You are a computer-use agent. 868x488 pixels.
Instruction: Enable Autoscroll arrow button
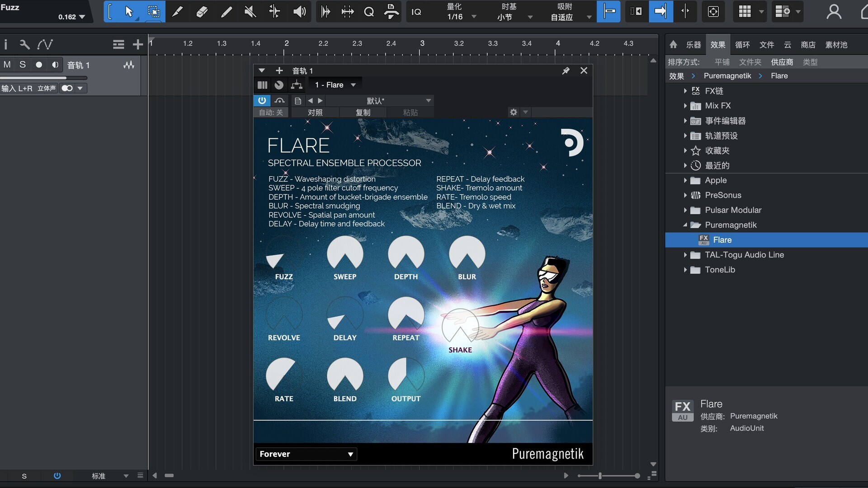(x=660, y=11)
